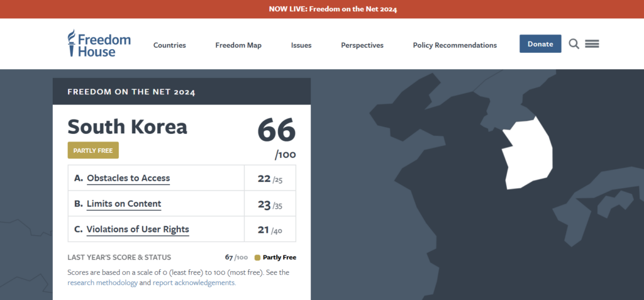Image resolution: width=644 pixels, height=300 pixels.
Task: Go to Freedom Map in navigation
Action: tap(238, 45)
